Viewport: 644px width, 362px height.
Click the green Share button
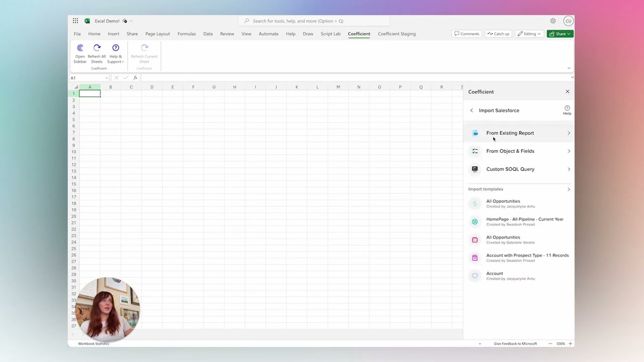point(560,34)
